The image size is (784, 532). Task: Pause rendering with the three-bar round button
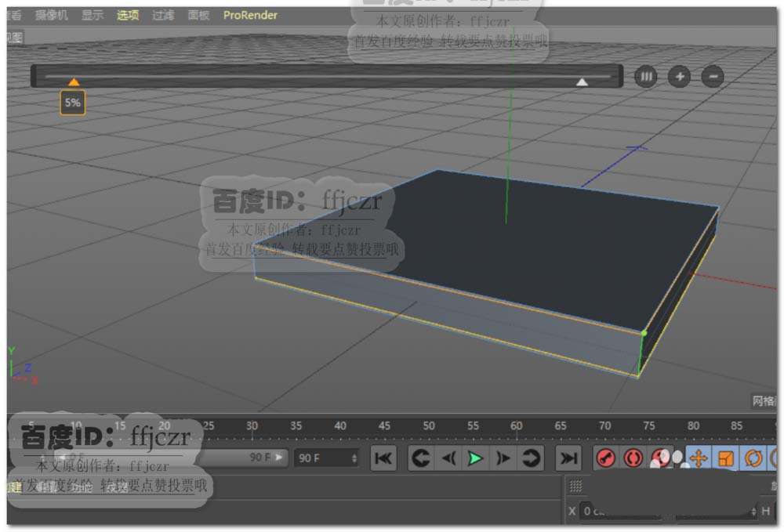pos(646,77)
